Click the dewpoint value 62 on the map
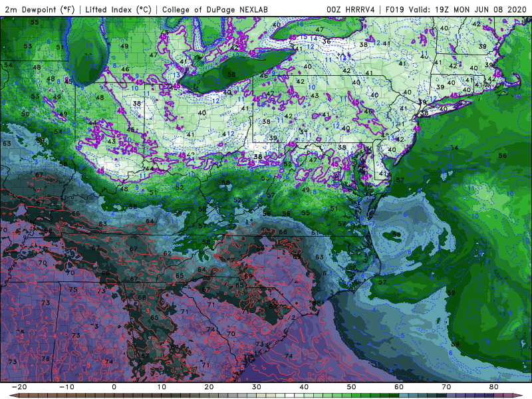This screenshot has width=532, height=399. 168,253
